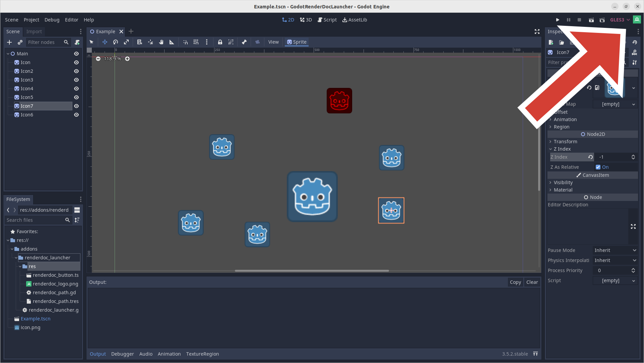Expand the Transform section in Inspector
The width and height of the screenshot is (644, 363).
(565, 141)
